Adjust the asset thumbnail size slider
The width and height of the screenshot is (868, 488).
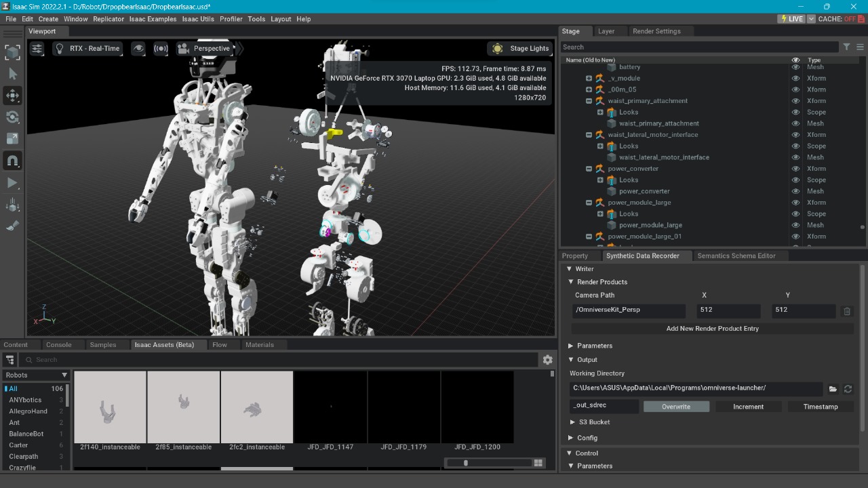466,463
